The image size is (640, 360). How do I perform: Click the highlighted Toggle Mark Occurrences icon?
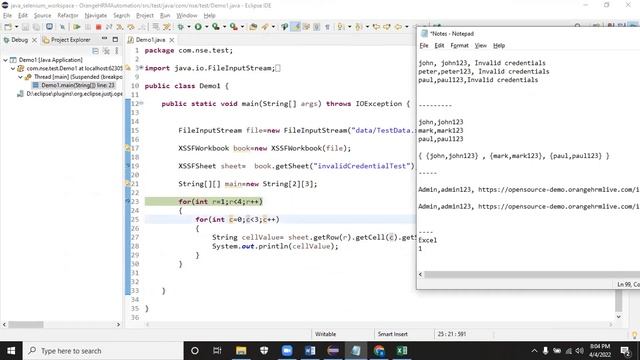tap(296, 27)
